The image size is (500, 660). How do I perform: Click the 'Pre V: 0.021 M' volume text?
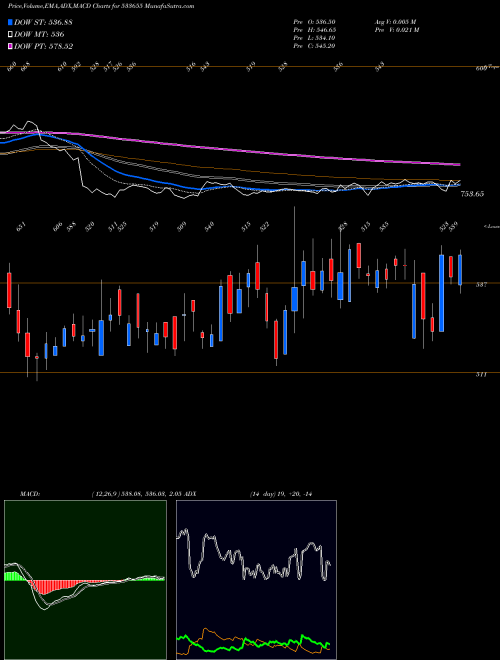pyautogui.click(x=396, y=30)
